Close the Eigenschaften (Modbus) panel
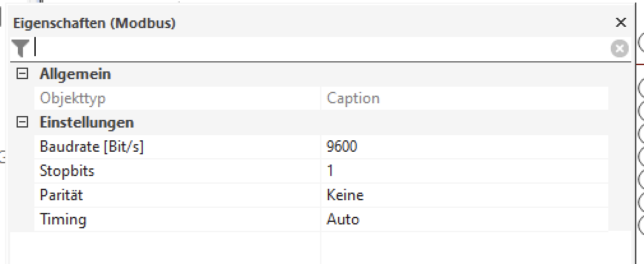 [x=620, y=23]
